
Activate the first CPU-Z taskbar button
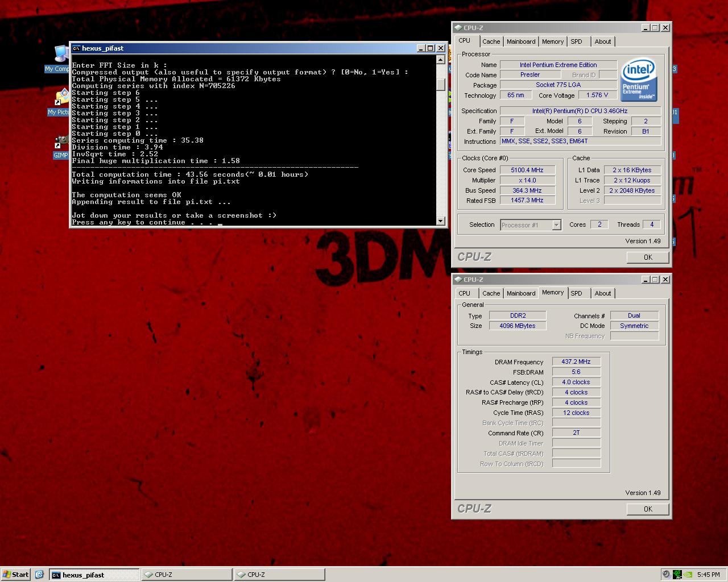(187, 575)
